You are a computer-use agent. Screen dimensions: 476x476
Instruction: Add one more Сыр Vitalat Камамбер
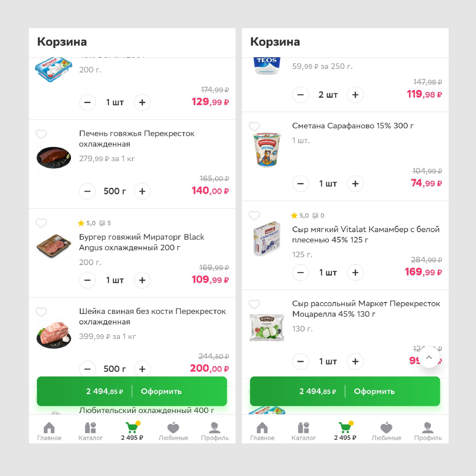[355, 273]
